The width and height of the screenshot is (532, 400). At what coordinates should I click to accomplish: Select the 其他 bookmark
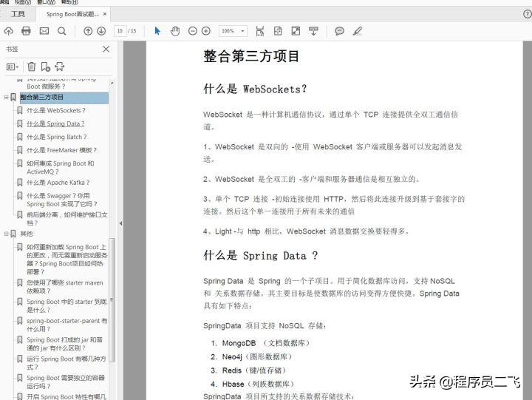[x=27, y=234]
